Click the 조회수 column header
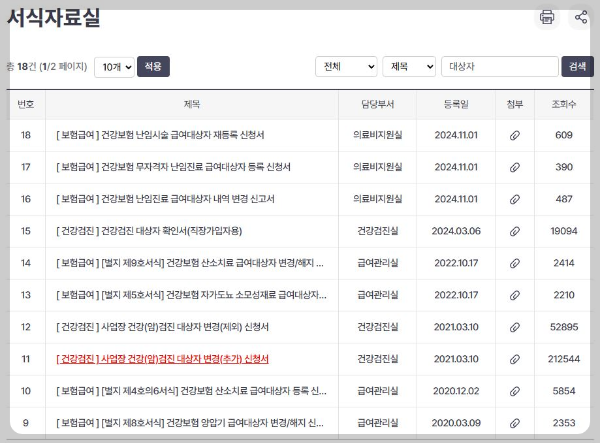The image size is (600, 443). (x=564, y=104)
